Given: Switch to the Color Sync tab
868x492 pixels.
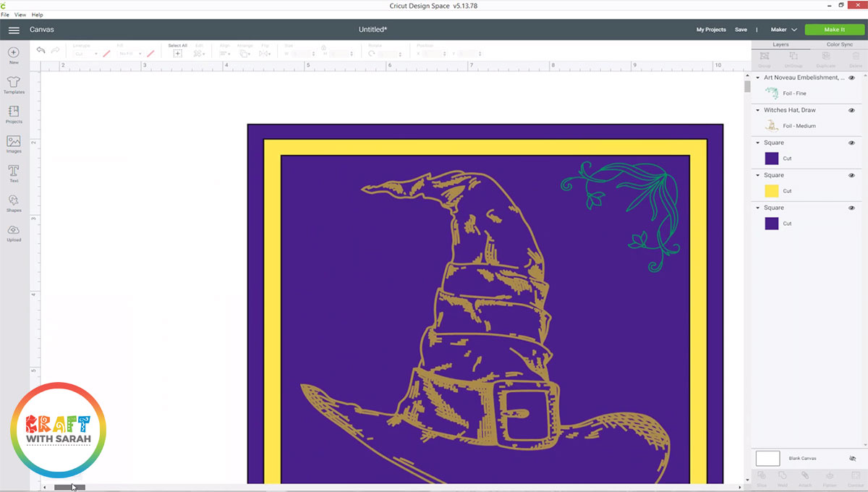Looking at the screenshot, I should click(x=839, y=44).
